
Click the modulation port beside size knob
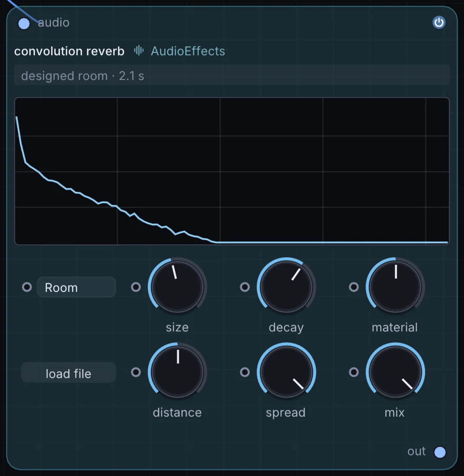click(136, 287)
